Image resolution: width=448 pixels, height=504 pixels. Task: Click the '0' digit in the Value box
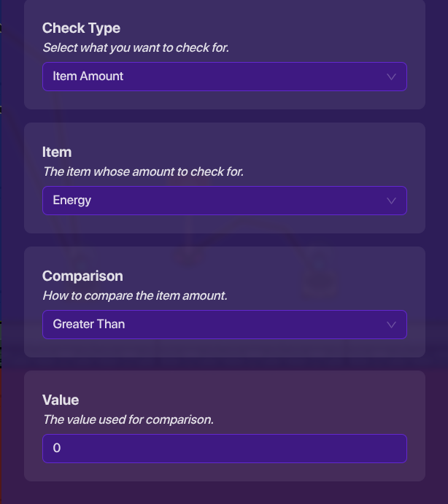click(57, 449)
